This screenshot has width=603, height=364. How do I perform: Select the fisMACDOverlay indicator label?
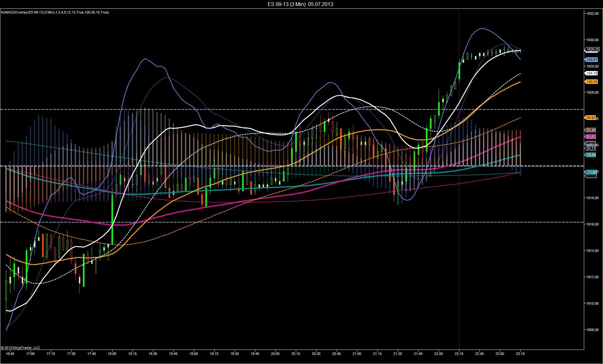(55, 12)
